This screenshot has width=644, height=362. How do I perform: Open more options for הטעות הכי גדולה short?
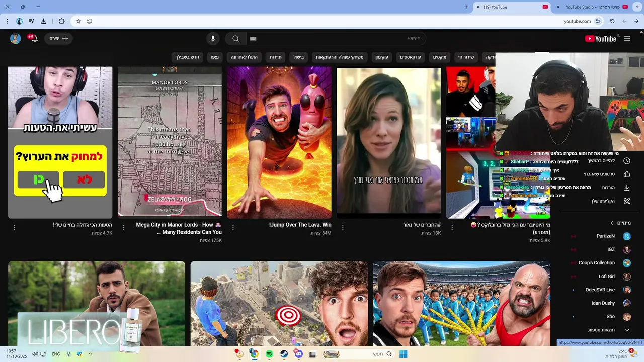[x=14, y=227]
